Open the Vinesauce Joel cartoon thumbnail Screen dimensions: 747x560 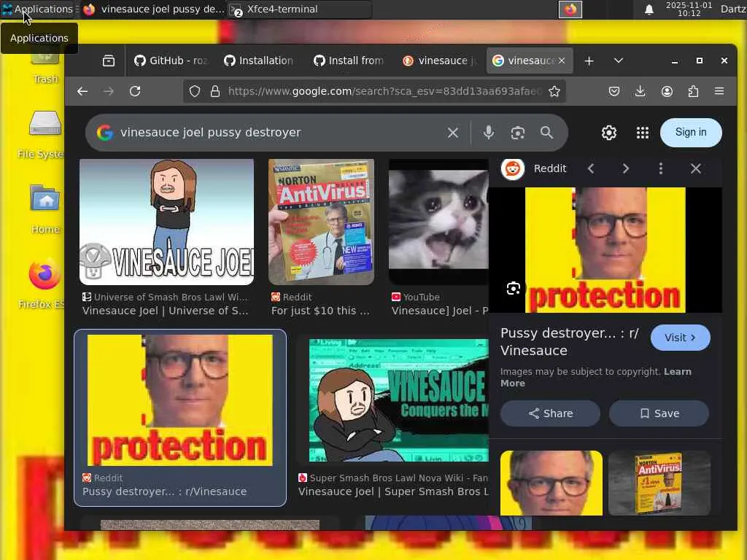coord(167,222)
